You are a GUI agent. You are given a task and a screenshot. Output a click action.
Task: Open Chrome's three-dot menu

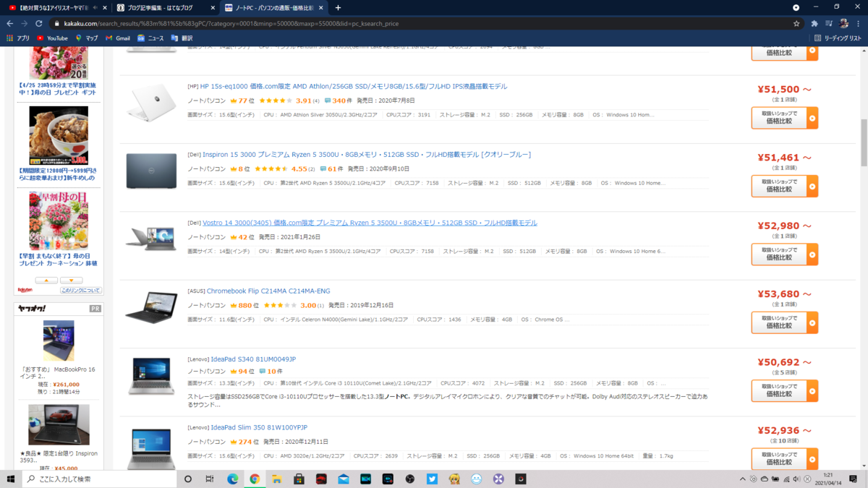tap(859, 23)
